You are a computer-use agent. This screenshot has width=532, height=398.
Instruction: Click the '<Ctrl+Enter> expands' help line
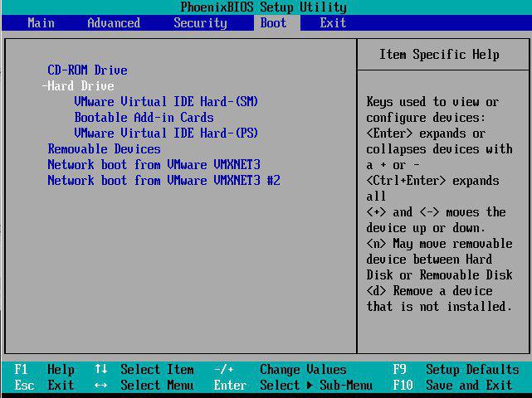[432, 181]
